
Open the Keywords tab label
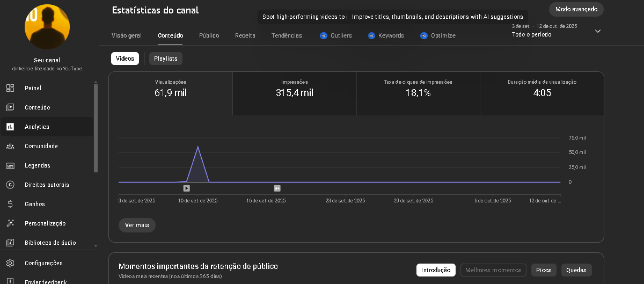click(391, 35)
